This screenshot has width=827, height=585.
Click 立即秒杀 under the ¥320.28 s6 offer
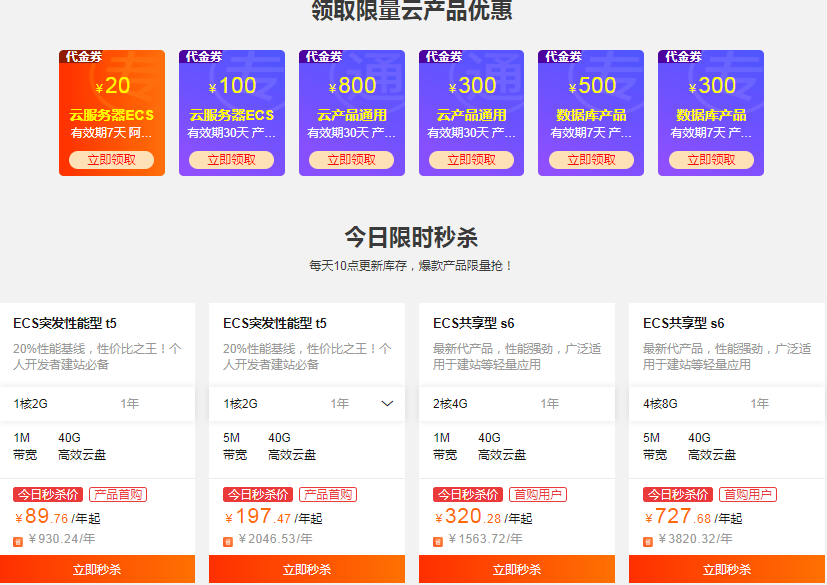(x=517, y=569)
